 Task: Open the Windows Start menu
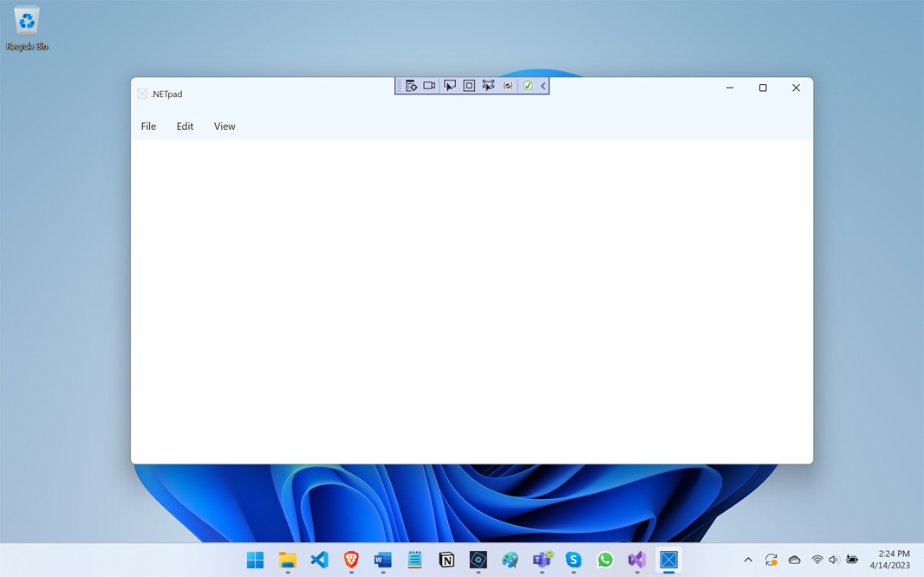coord(255,560)
